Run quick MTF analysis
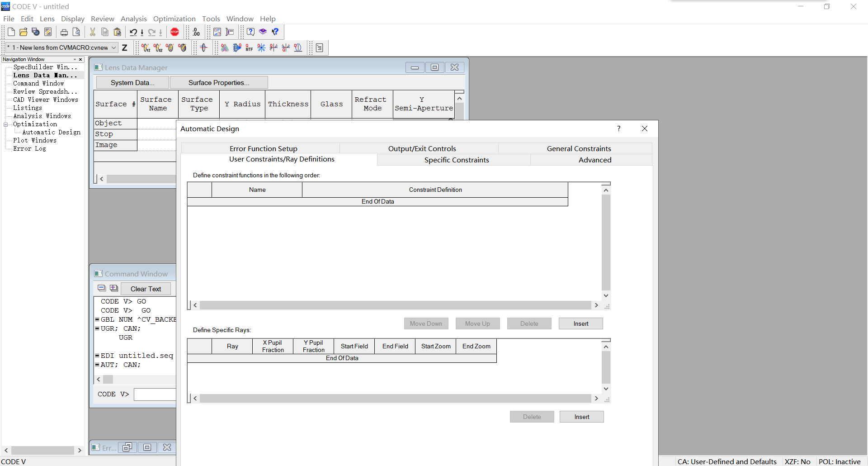 coord(249,48)
